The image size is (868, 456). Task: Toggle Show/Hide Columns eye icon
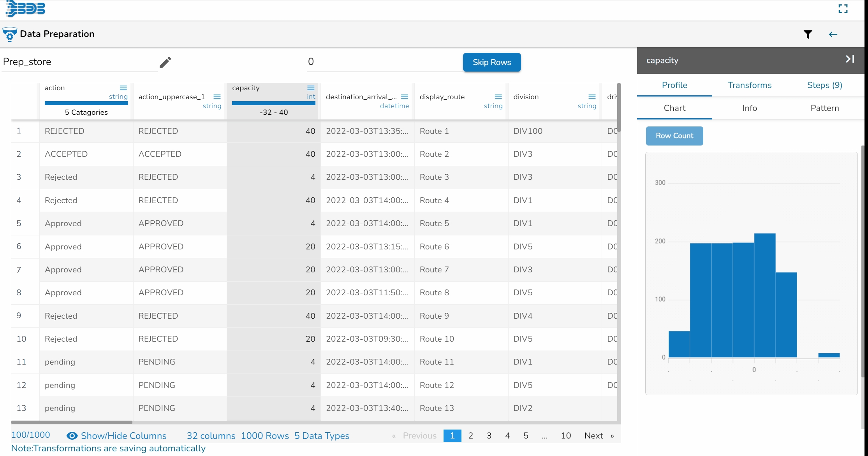click(72, 436)
